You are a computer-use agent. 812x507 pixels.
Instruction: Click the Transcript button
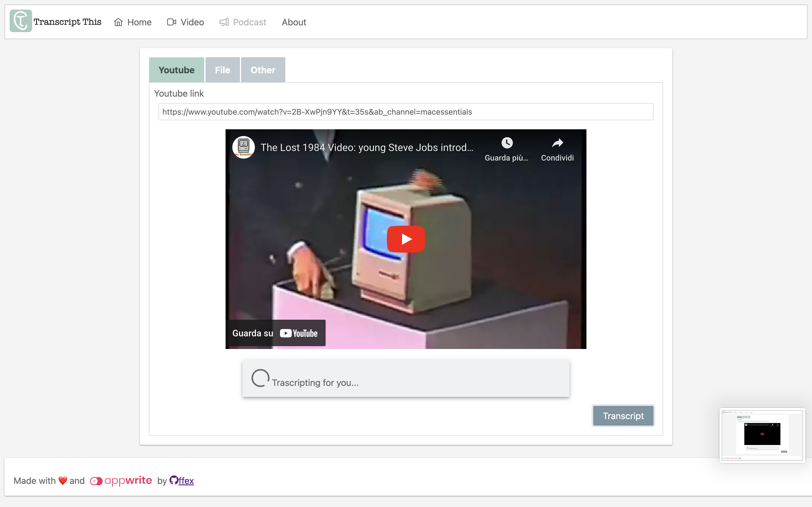(x=623, y=416)
